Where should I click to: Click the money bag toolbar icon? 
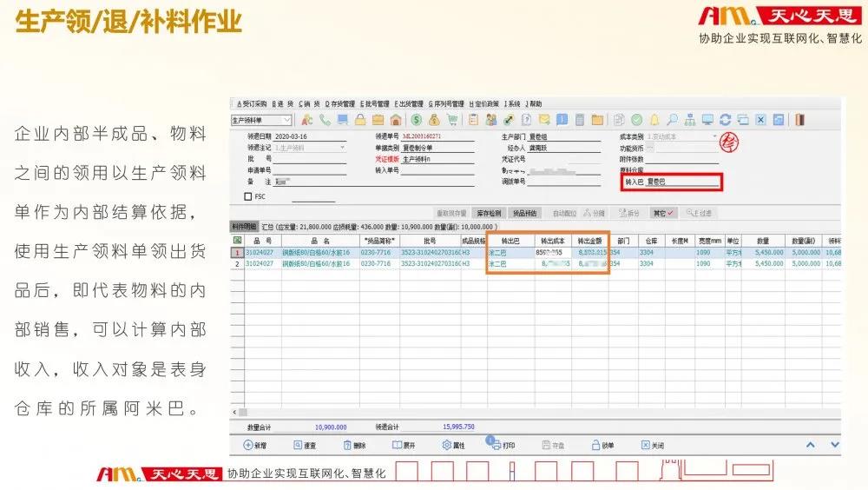pyautogui.click(x=434, y=120)
